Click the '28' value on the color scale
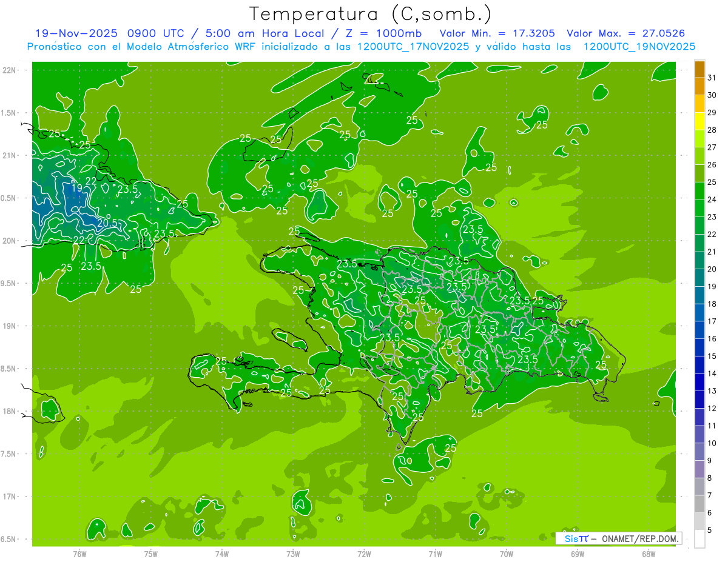 tap(712, 130)
